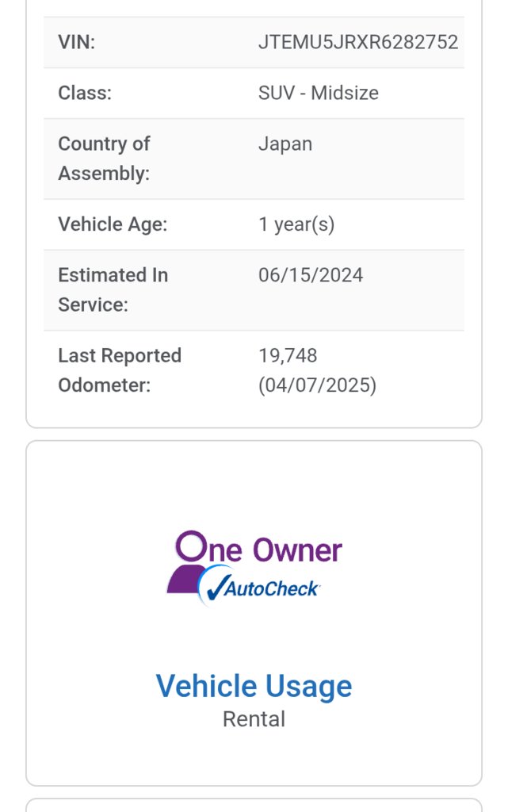Click the VIN label
The image size is (508, 812).
tap(77, 42)
